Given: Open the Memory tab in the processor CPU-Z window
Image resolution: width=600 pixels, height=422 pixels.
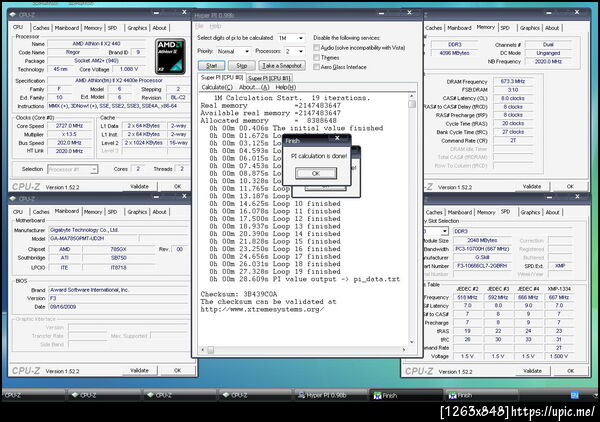Looking at the screenshot, I should [93, 28].
